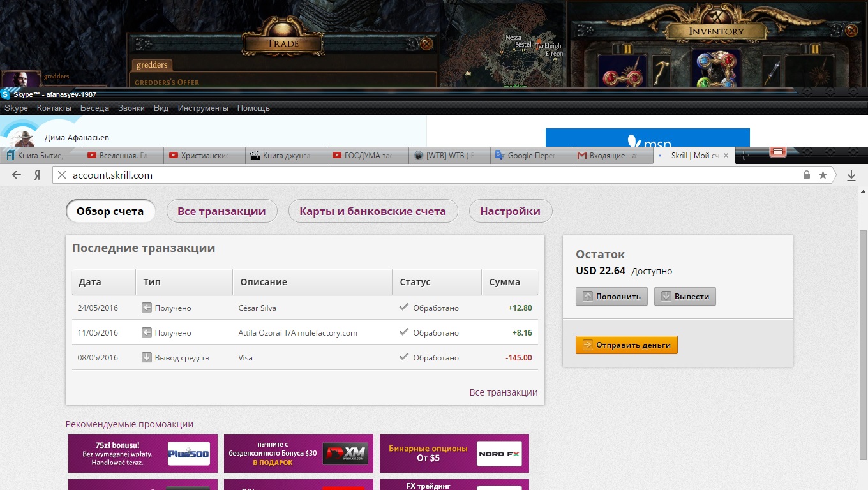Click withdrawal icon in Visa row

146,357
